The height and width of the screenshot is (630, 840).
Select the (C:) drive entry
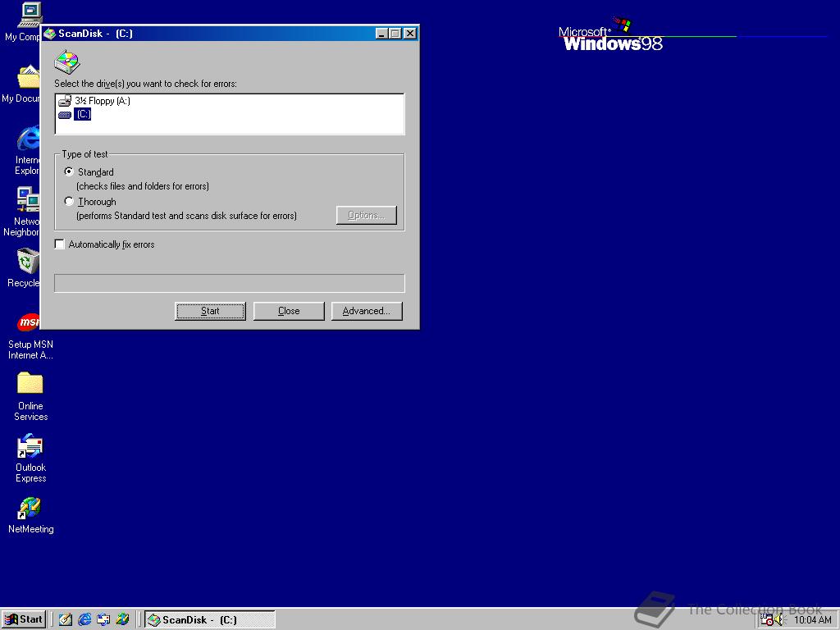pyautogui.click(x=83, y=114)
